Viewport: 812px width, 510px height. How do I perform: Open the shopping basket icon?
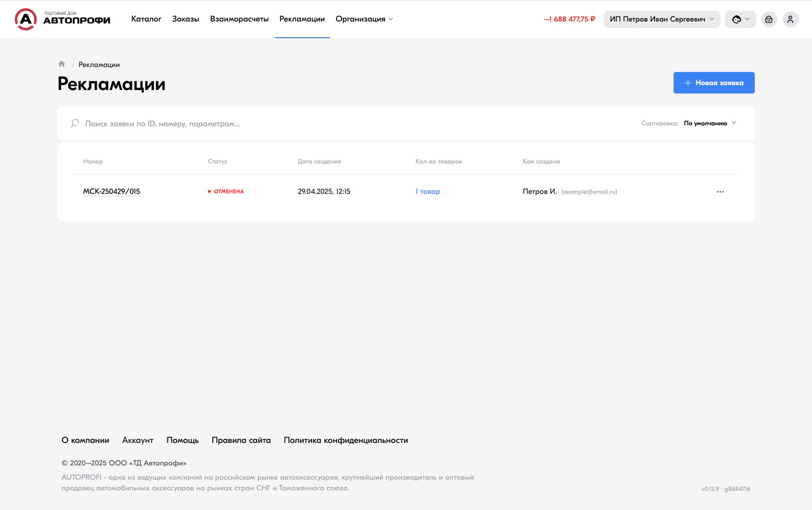tap(769, 19)
